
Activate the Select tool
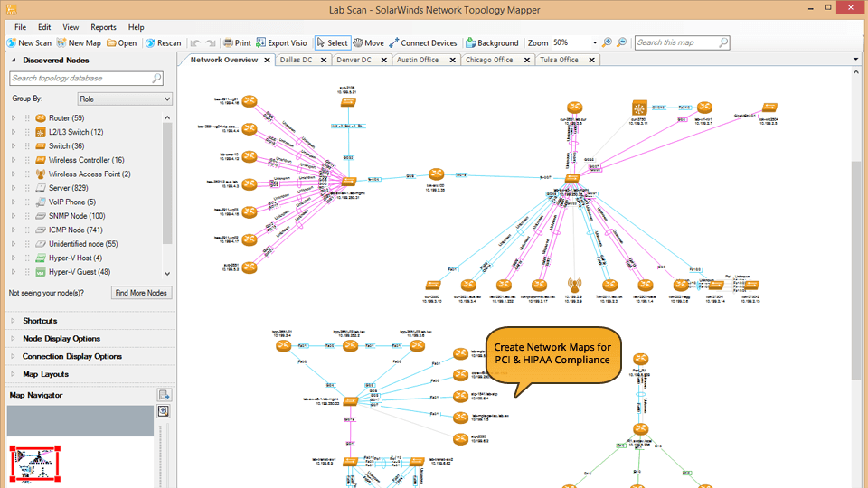pos(332,42)
